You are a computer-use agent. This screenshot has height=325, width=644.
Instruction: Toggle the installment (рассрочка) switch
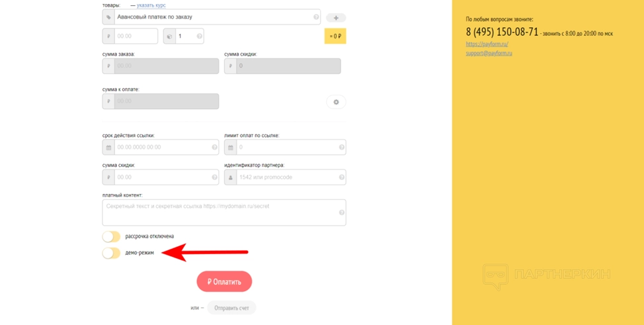[x=111, y=236]
